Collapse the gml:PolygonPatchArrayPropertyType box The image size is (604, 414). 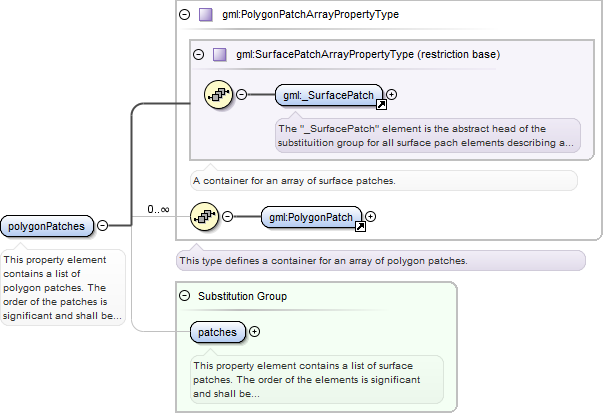point(185,15)
